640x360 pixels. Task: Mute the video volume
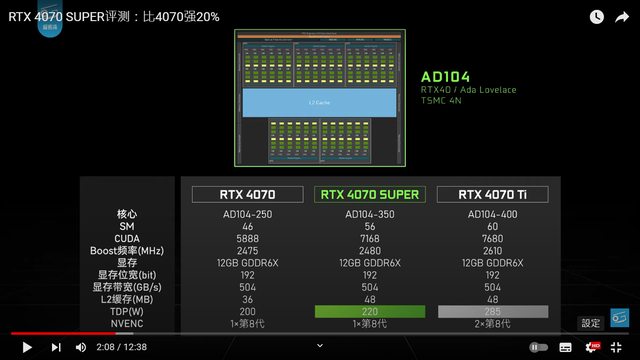81,347
